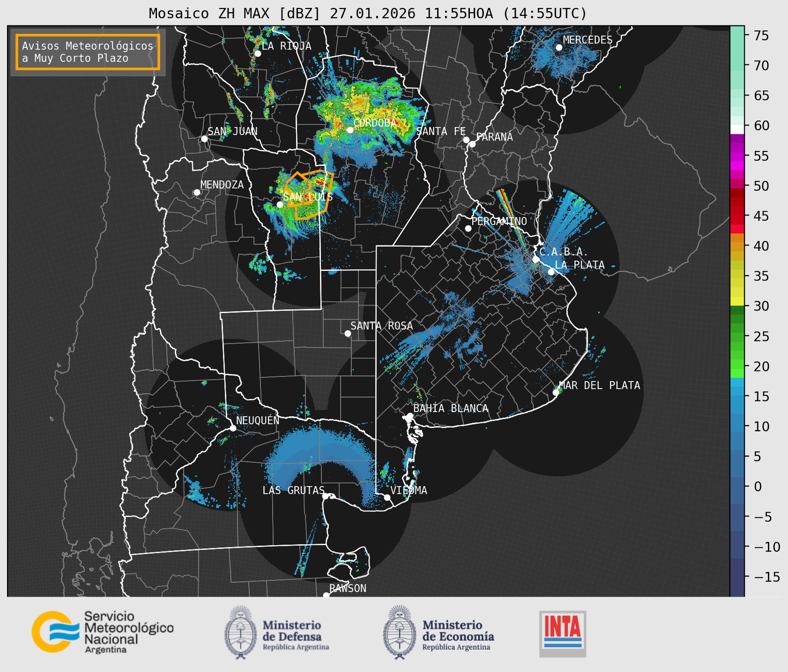Click the RAWSON city label

pyautogui.click(x=348, y=588)
